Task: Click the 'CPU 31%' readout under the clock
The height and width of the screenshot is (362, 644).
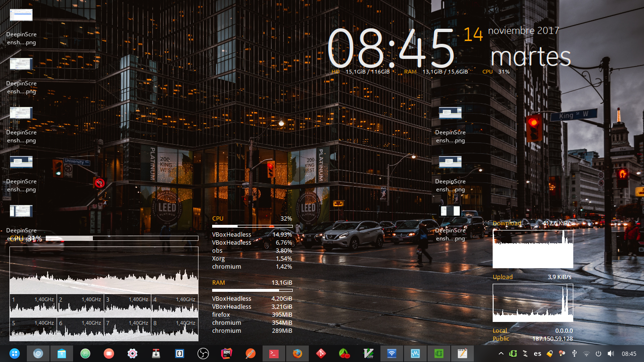Action: pyautogui.click(x=496, y=72)
